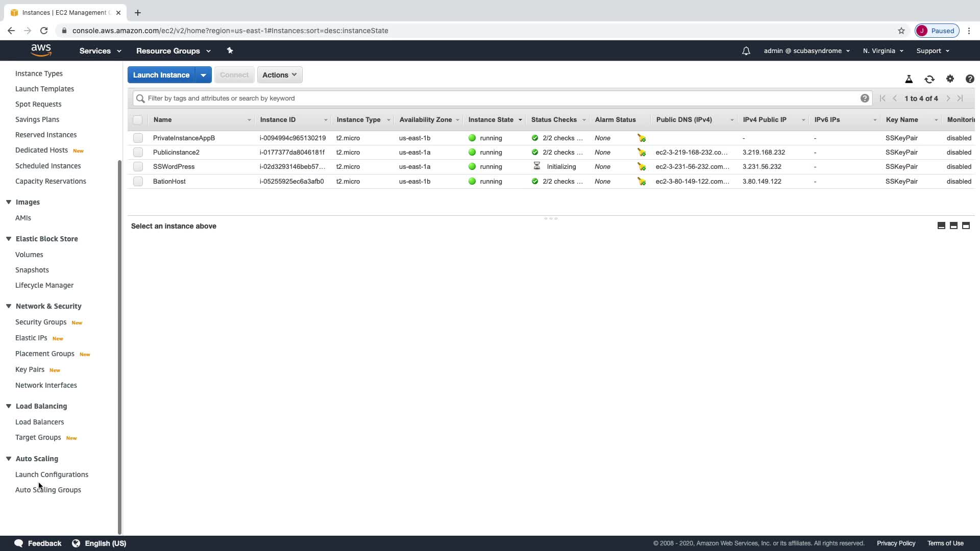980x551 pixels.
Task: Open the table preferences gear icon
Action: coord(949,79)
